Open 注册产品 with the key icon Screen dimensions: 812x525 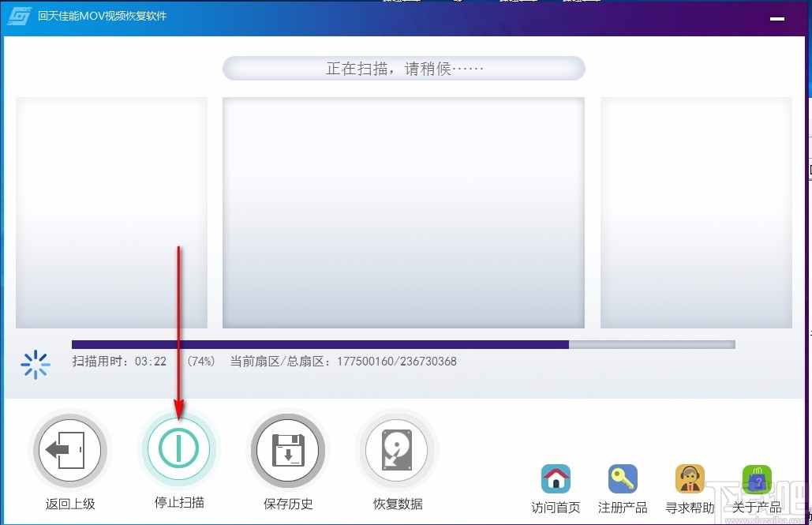623,478
